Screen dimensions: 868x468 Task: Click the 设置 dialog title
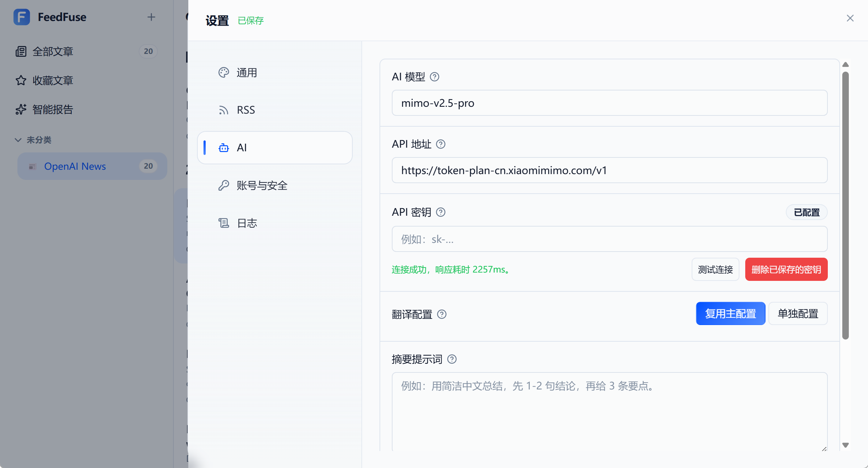[x=217, y=21]
